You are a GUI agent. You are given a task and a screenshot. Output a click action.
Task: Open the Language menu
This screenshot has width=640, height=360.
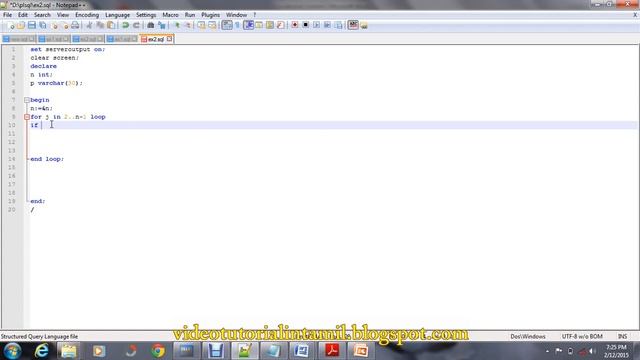pyautogui.click(x=117, y=15)
